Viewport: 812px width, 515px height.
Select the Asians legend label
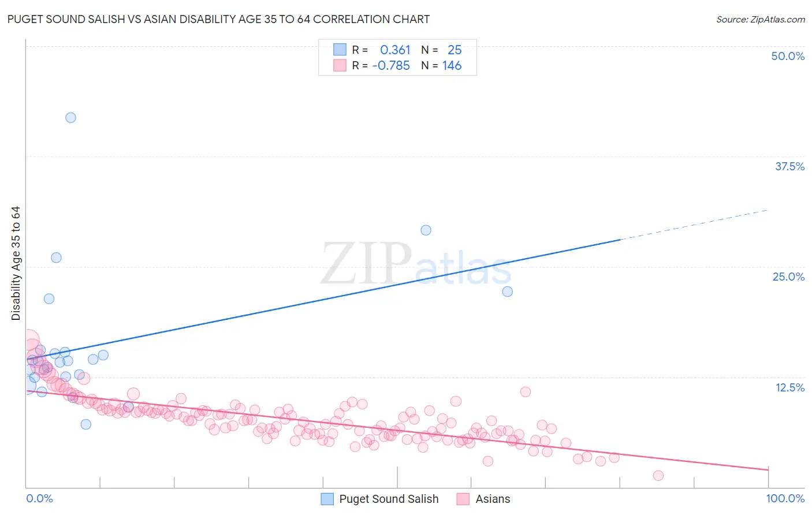point(493,499)
